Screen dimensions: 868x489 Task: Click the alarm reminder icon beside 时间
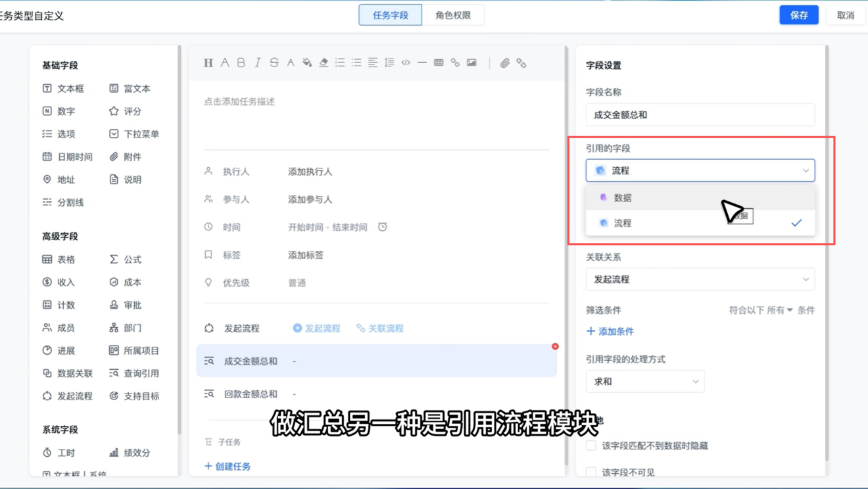383,227
